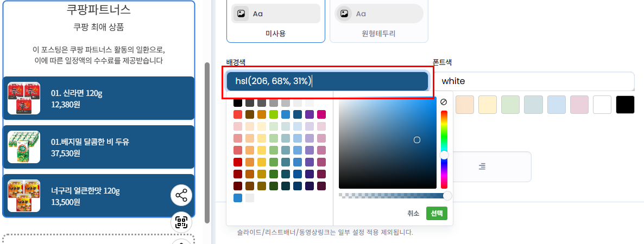Click the opacity slider handle
Image resolution: width=644 pixels, height=244 pixels.
(x=447, y=196)
